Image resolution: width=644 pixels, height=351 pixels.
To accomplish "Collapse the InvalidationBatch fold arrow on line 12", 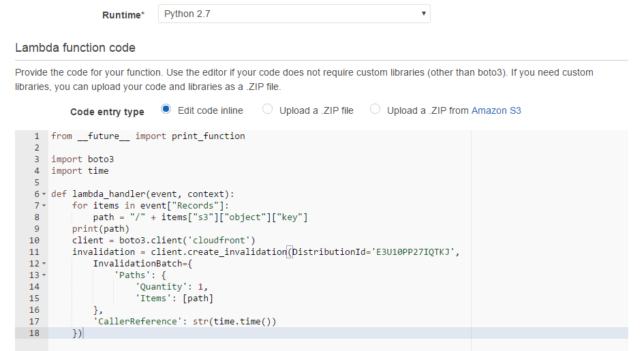I will (x=44, y=264).
